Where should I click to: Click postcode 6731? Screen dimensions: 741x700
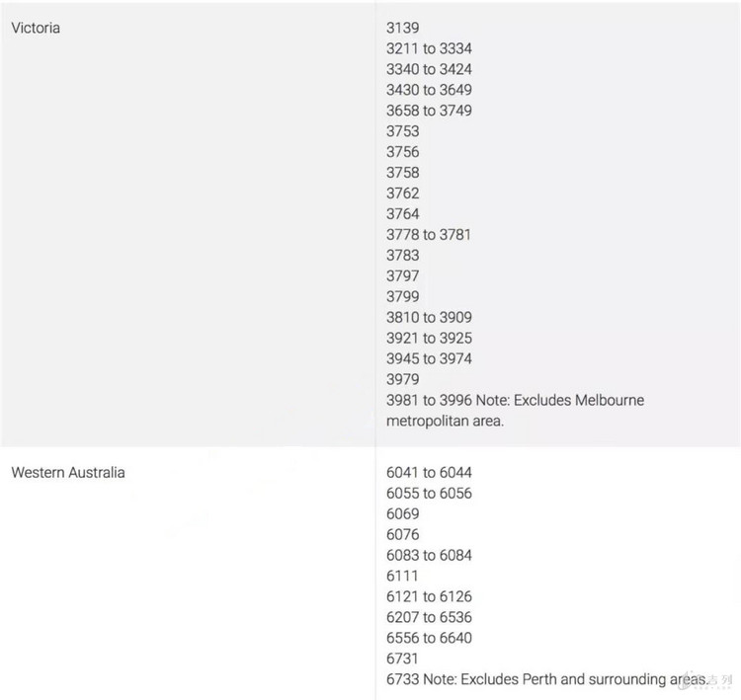(403, 659)
